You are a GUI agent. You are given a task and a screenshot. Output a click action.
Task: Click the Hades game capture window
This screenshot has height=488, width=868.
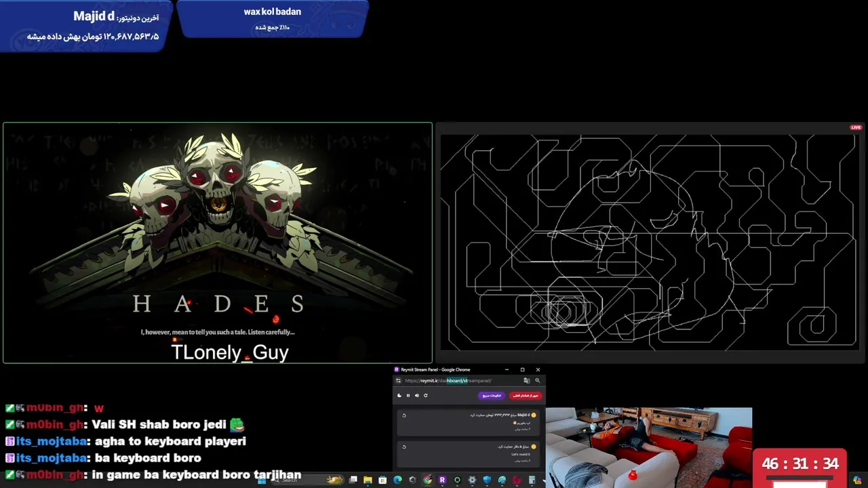tap(218, 243)
